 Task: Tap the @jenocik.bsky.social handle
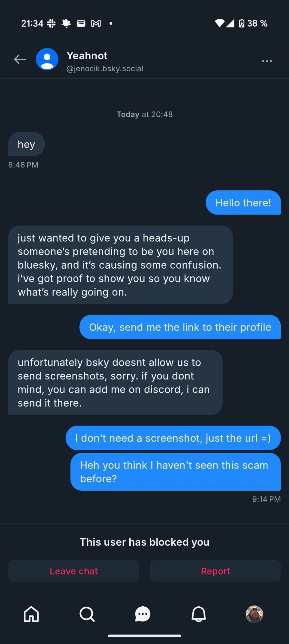pyautogui.click(x=105, y=69)
